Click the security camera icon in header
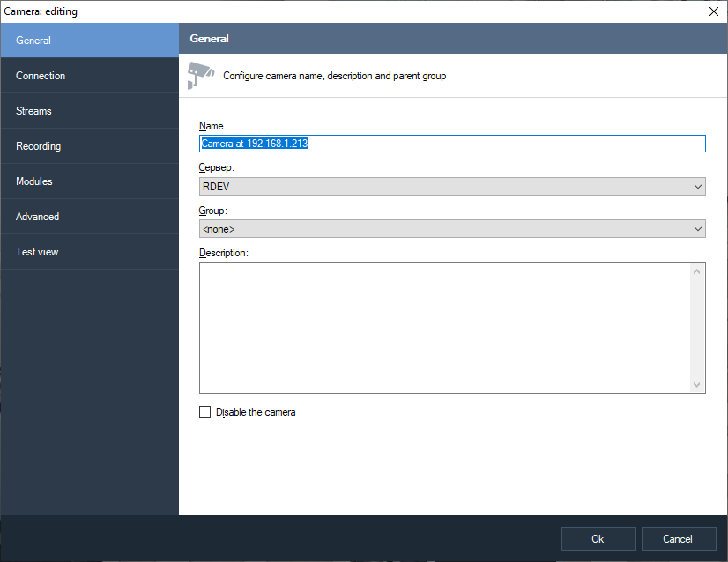728x562 pixels. [200, 75]
